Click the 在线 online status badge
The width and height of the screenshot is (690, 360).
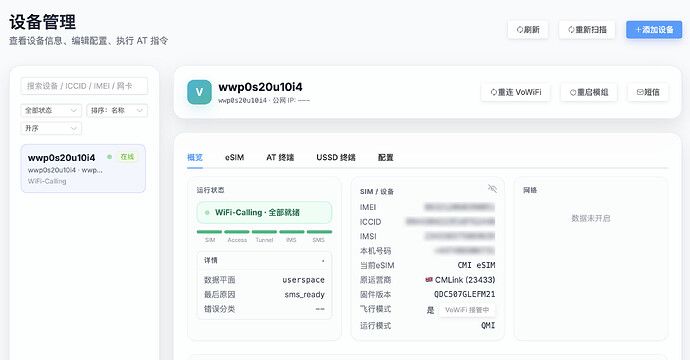[127, 157]
